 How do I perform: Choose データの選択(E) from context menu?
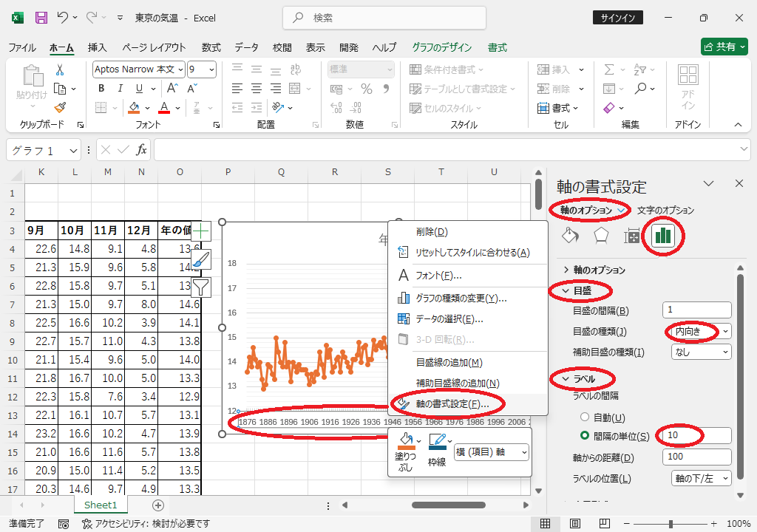[x=468, y=319]
